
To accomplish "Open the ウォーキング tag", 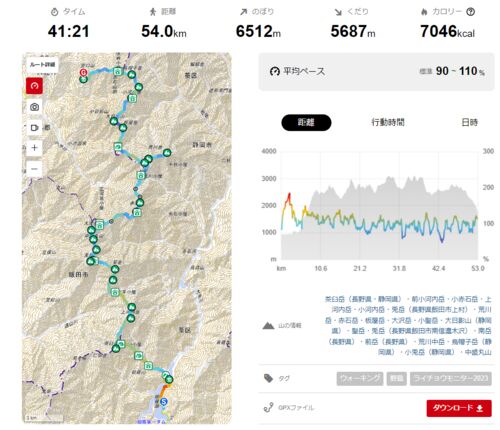I will (360, 379).
